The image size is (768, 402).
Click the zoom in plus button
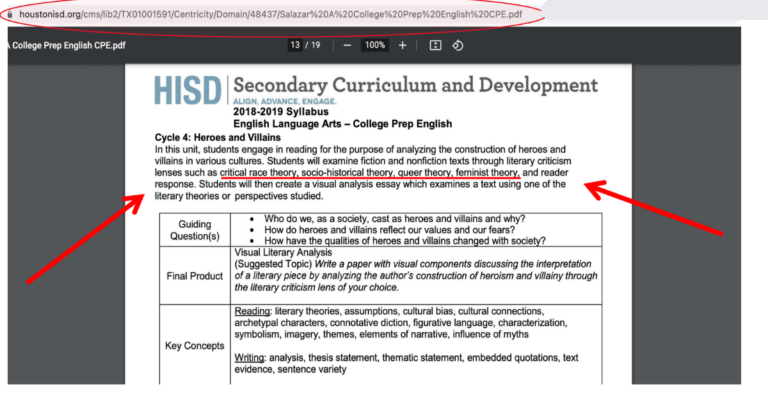[x=402, y=46]
